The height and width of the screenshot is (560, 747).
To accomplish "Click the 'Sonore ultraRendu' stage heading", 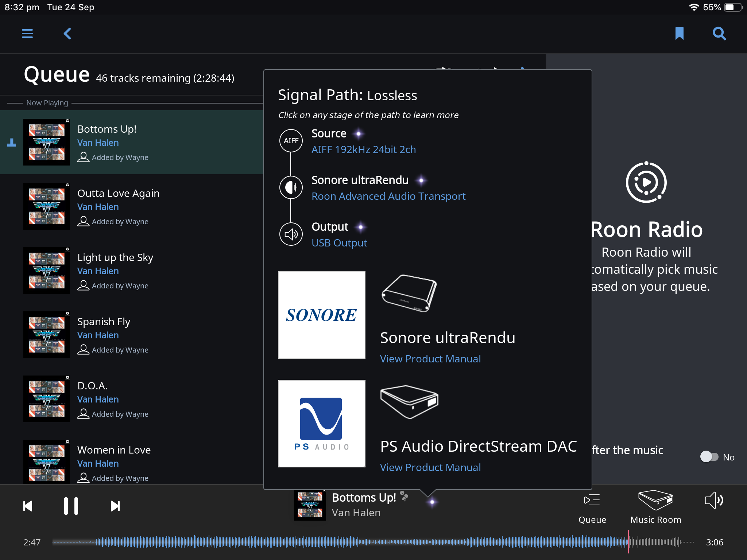I will [x=360, y=180].
